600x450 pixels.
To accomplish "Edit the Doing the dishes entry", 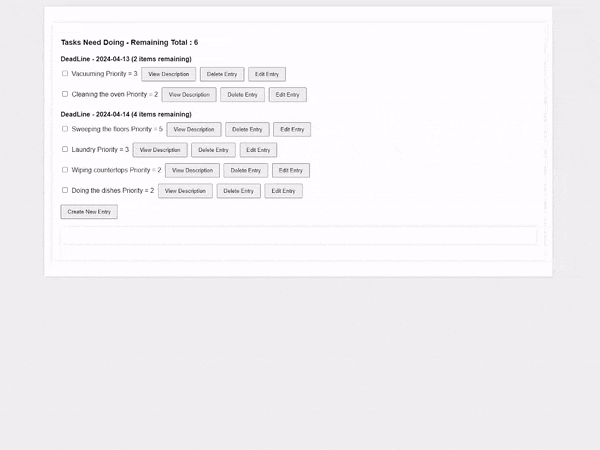I will (x=284, y=191).
